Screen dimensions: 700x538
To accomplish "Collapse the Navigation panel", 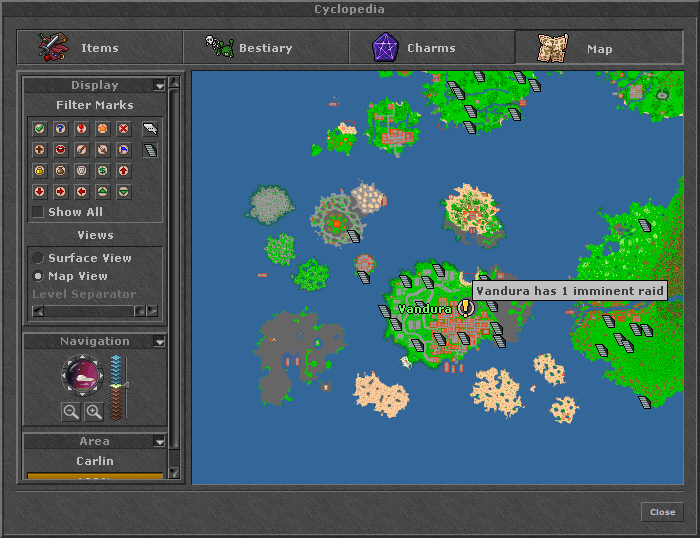I will [x=159, y=342].
